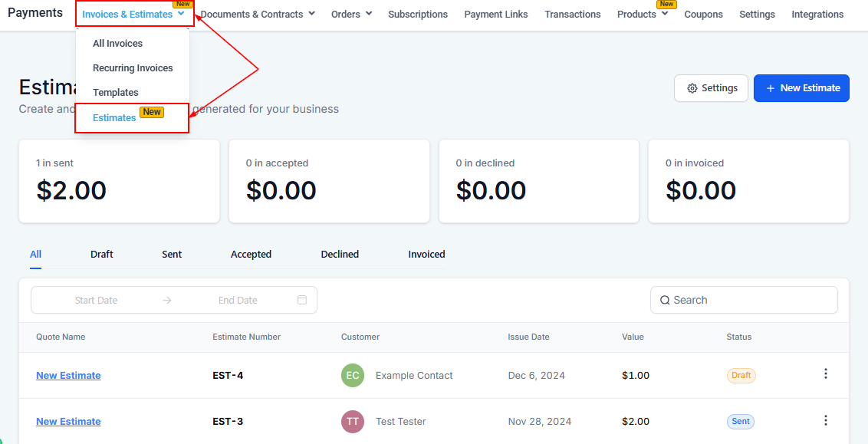Image resolution: width=868 pixels, height=444 pixels.
Task: Click the '0 in accepted' summary card
Action: (330, 181)
